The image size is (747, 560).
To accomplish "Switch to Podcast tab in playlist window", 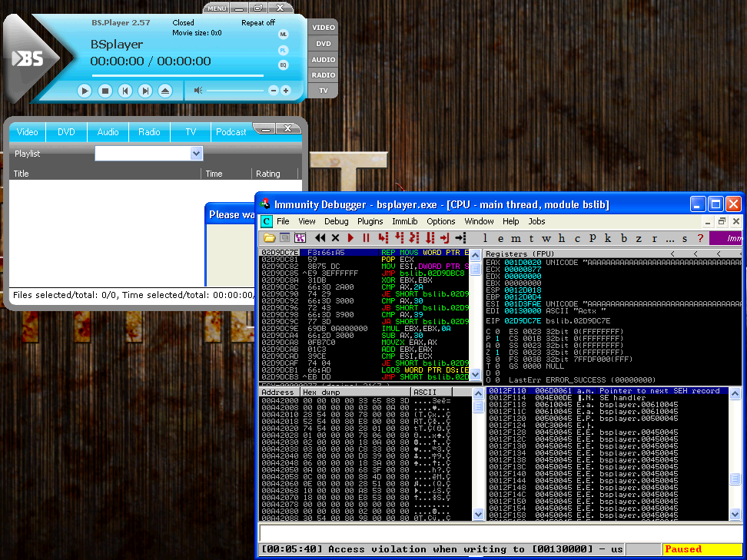I will click(x=231, y=132).
